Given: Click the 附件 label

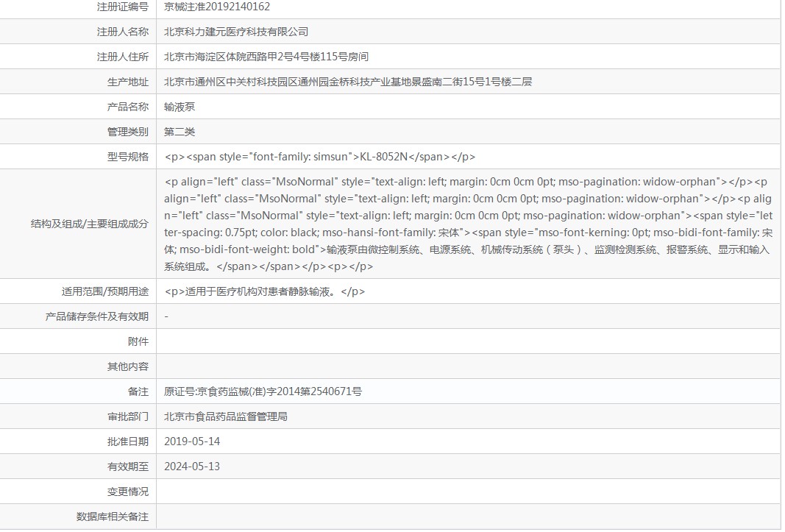Looking at the screenshot, I should [138, 341].
